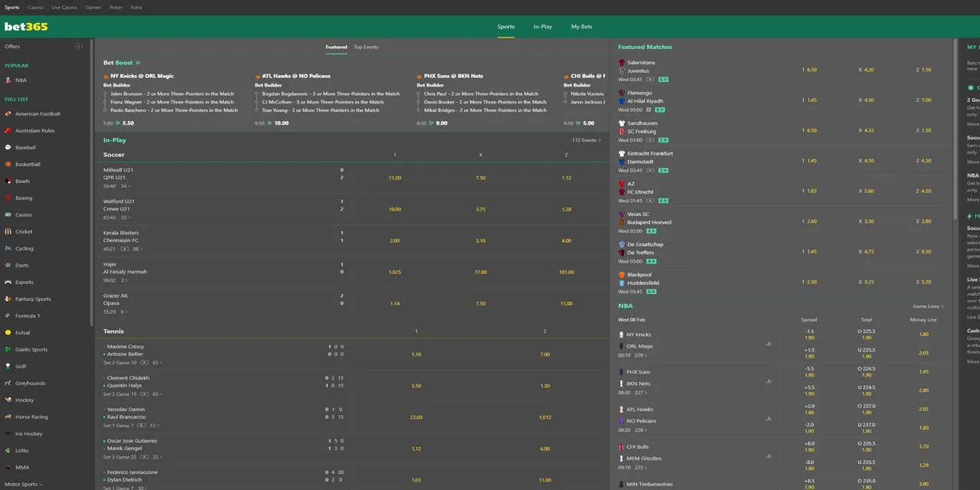Expand Millwall U21 match markets count 54

126,186
